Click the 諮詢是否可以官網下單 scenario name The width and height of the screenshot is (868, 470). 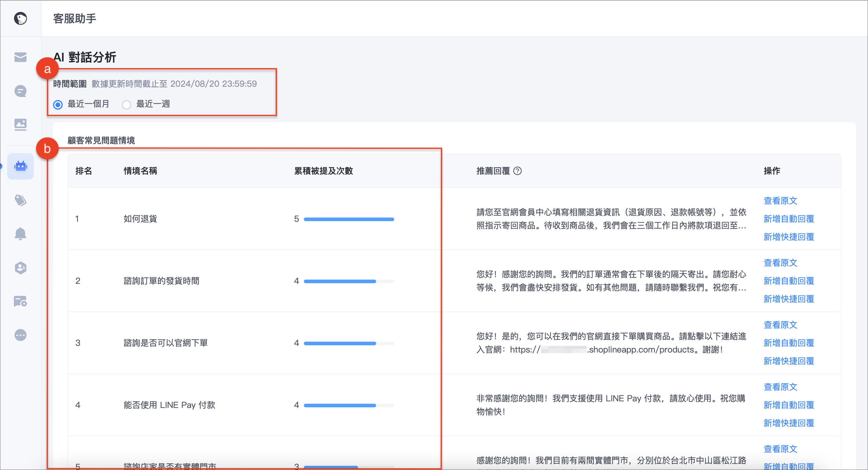point(165,343)
